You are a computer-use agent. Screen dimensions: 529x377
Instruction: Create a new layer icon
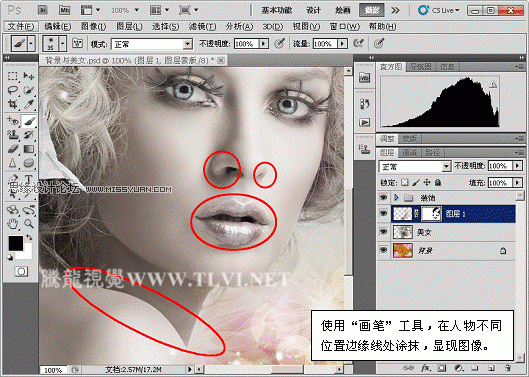coord(492,368)
